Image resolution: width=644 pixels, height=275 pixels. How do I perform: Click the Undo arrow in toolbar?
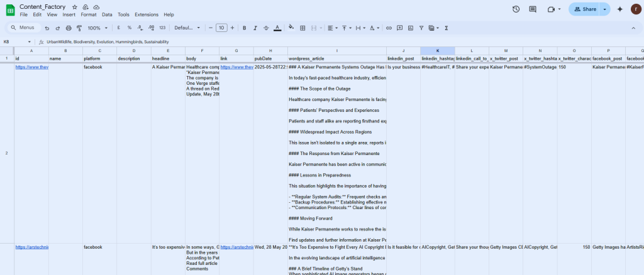(47, 28)
